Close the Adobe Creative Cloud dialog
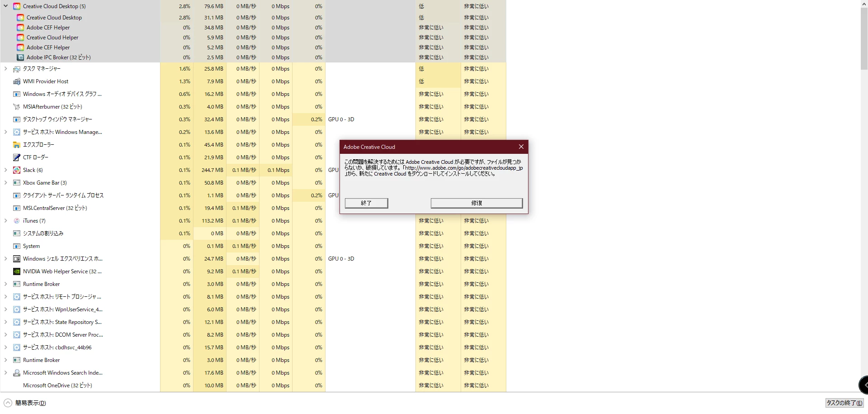 (x=521, y=147)
